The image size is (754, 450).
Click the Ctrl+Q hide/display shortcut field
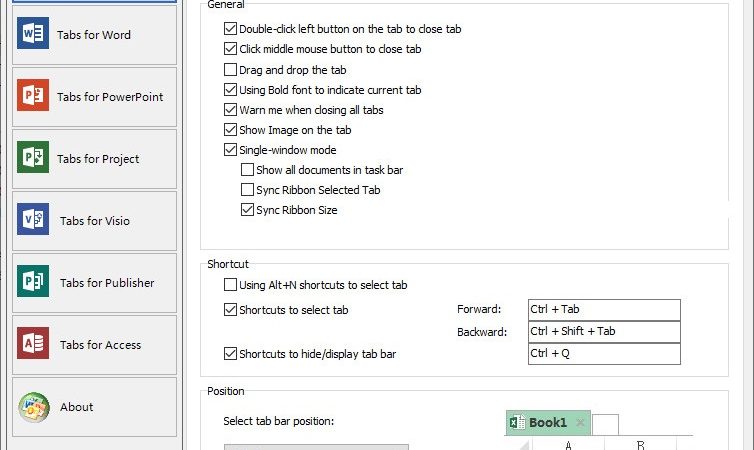click(x=604, y=354)
